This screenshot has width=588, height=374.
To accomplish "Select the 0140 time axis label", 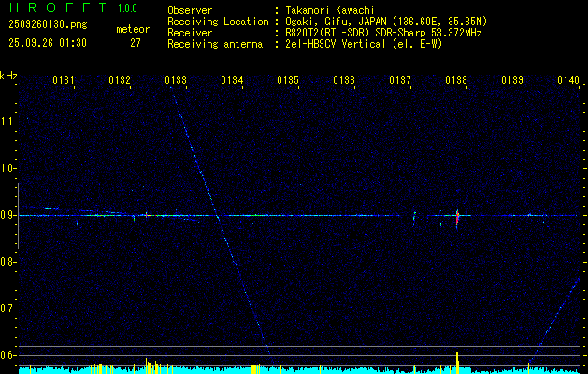I will pyautogui.click(x=568, y=80).
